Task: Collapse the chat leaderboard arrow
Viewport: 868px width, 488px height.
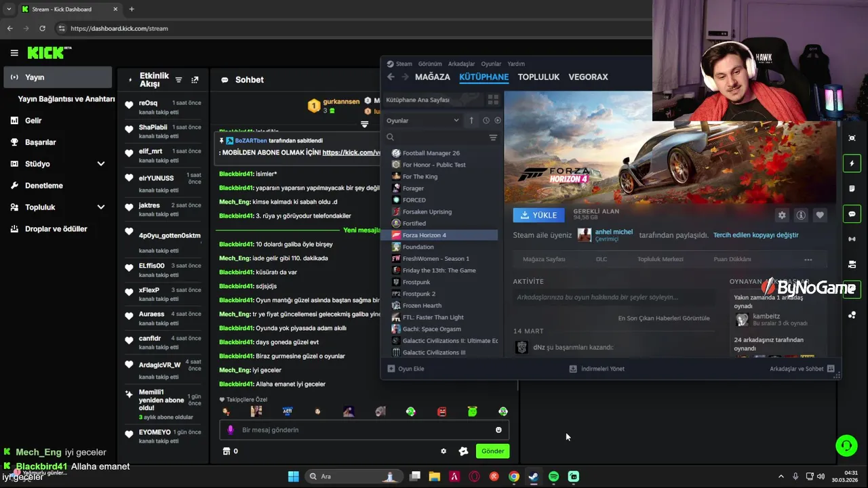Action: pos(364,124)
